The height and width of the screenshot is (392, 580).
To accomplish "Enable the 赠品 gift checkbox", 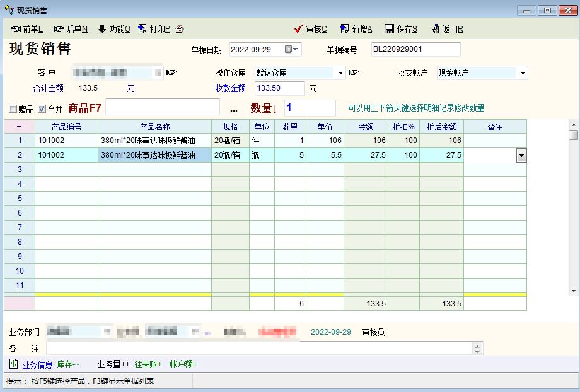I will 13,108.
